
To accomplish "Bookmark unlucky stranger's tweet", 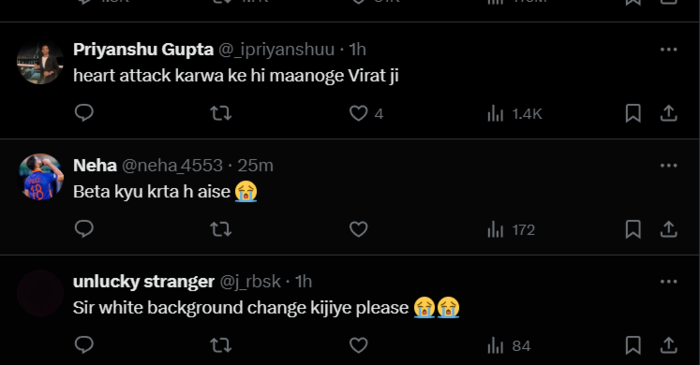I will pos(633,345).
